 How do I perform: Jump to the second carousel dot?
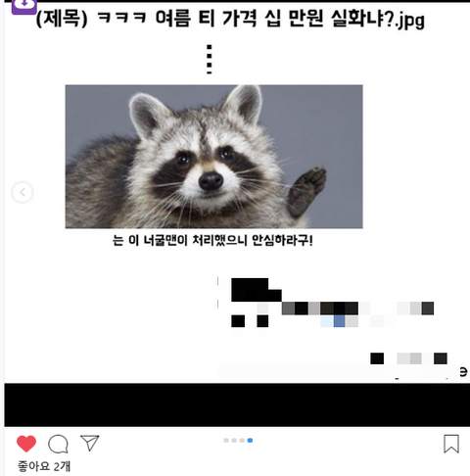click(x=234, y=441)
